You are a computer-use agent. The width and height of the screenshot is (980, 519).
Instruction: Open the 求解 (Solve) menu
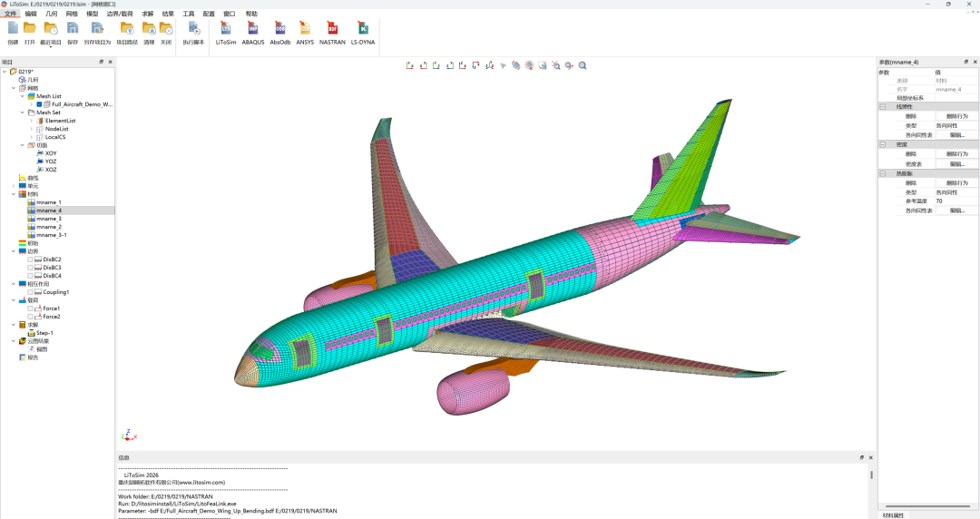coord(148,14)
